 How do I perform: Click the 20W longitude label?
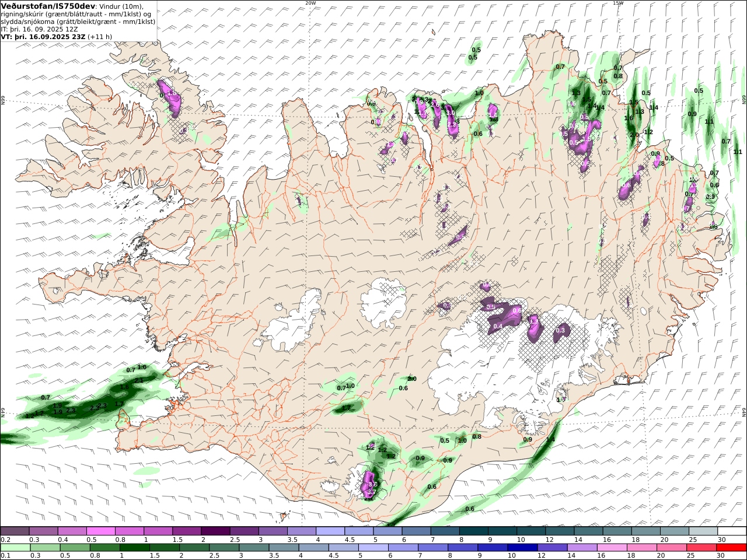(x=311, y=3)
